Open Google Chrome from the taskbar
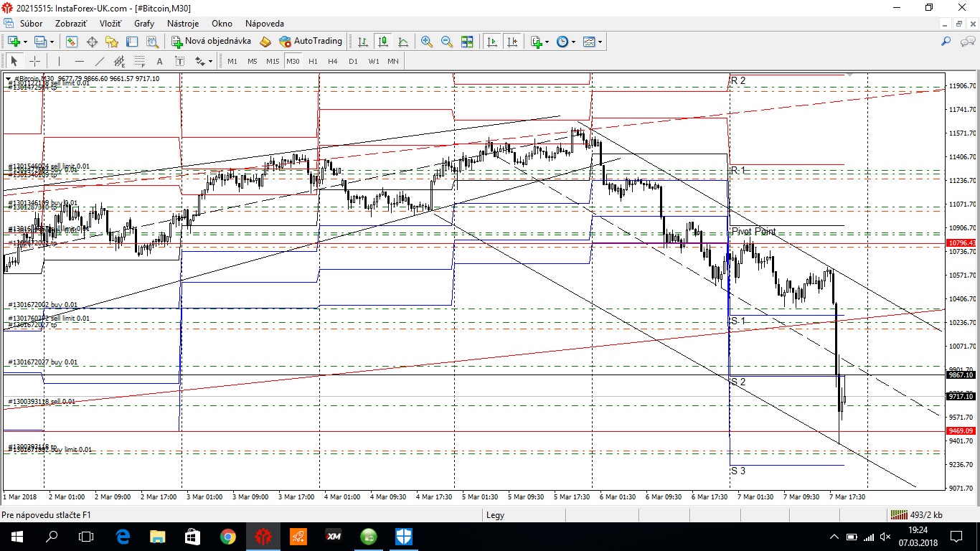The width and height of the screenshot is (980, 551). [228, 536]
